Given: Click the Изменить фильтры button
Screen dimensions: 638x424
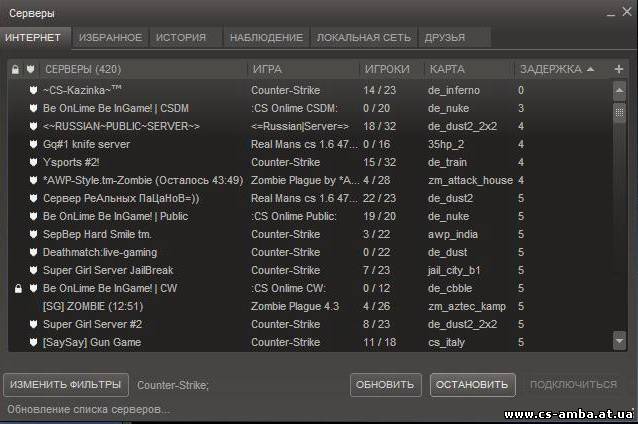Looking at the screenshot, I should (66, 385).
